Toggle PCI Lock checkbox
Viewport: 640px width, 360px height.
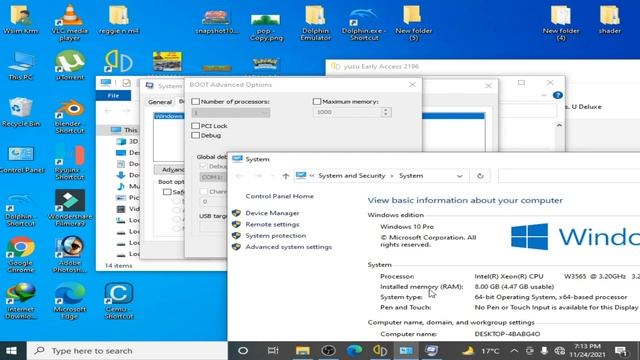pyautogui.click(x=196, y=126)
